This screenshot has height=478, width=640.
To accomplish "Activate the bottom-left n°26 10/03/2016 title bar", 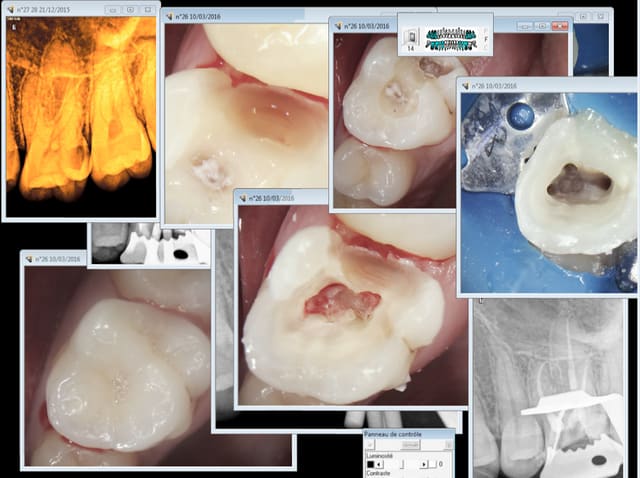I will (x=150, y=259).
